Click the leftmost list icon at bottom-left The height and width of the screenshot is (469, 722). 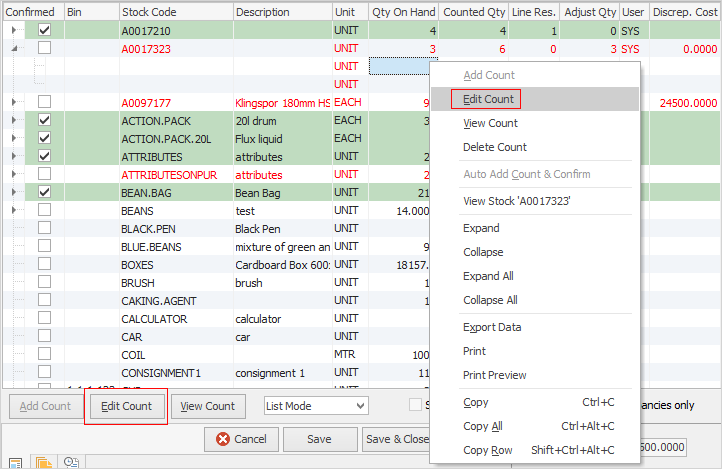[17, 462]
